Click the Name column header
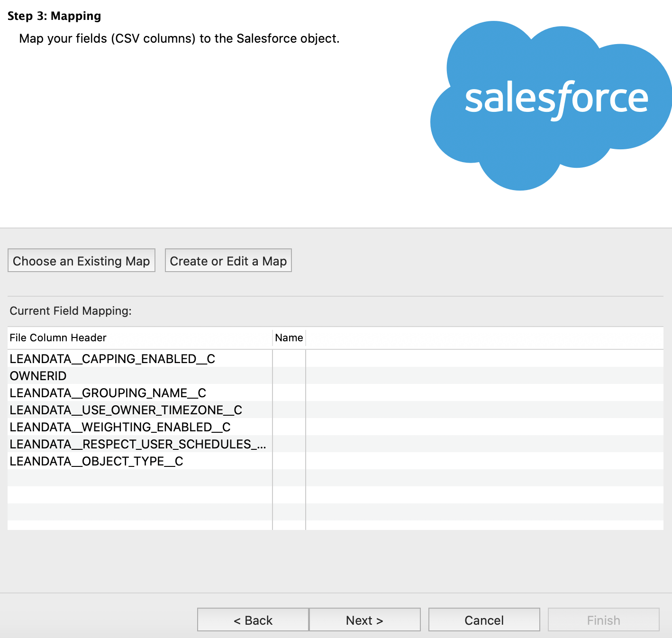This screenshot has width=672, height=638. [x=289, y=337]
